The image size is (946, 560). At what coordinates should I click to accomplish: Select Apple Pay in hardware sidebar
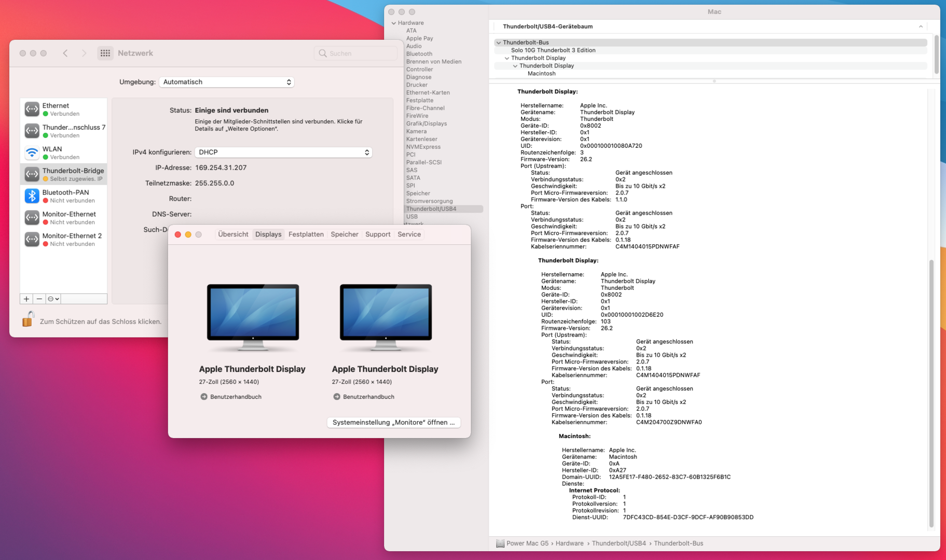(420, 38)
